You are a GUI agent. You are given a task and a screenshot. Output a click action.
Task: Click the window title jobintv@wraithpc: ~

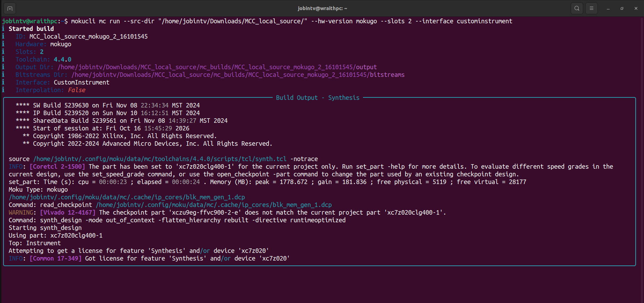322,8
